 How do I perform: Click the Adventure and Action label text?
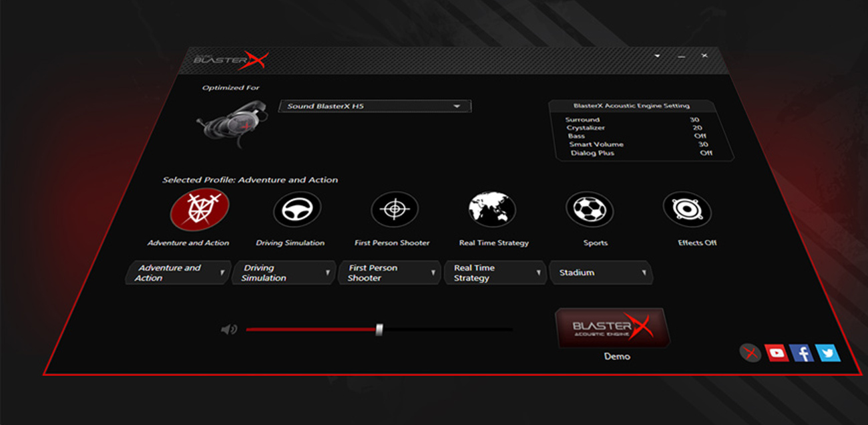(188, 243)
